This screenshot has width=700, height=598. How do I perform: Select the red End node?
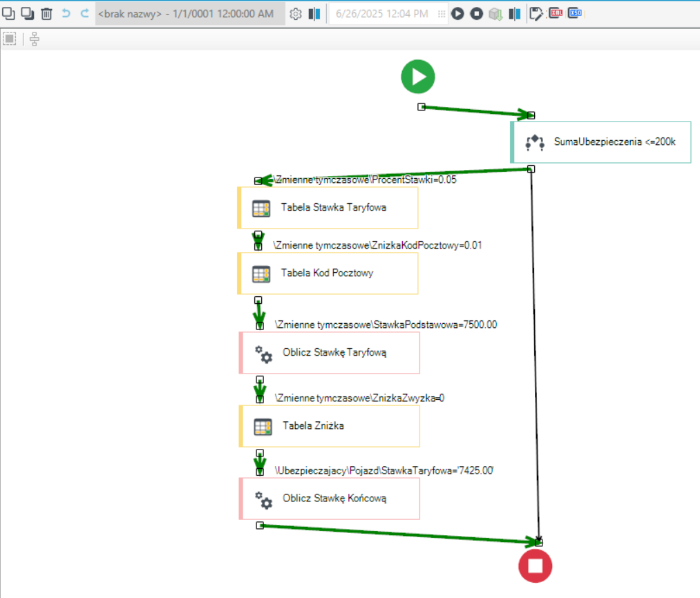[536, 566]
